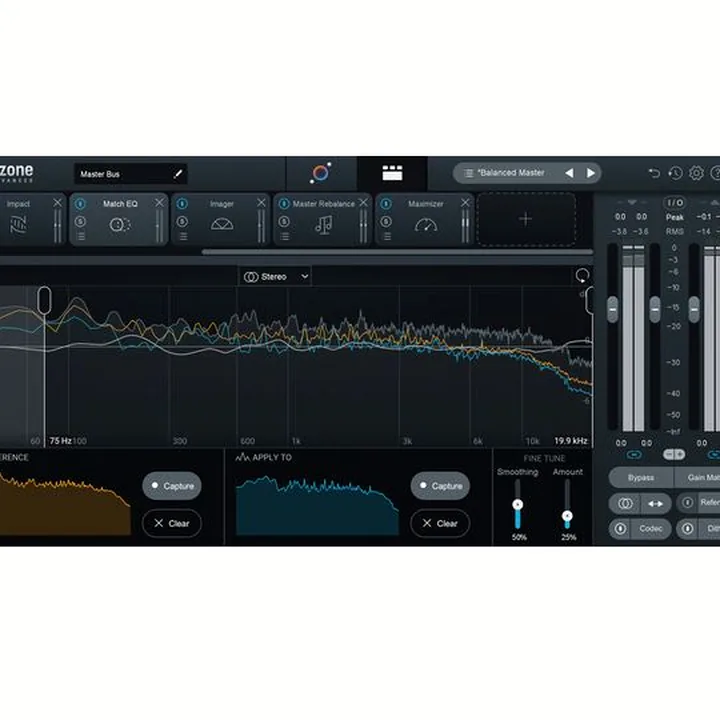Click the input fader to the left of the dB scale
Screen dimensions: 720x720
(655, 309)
